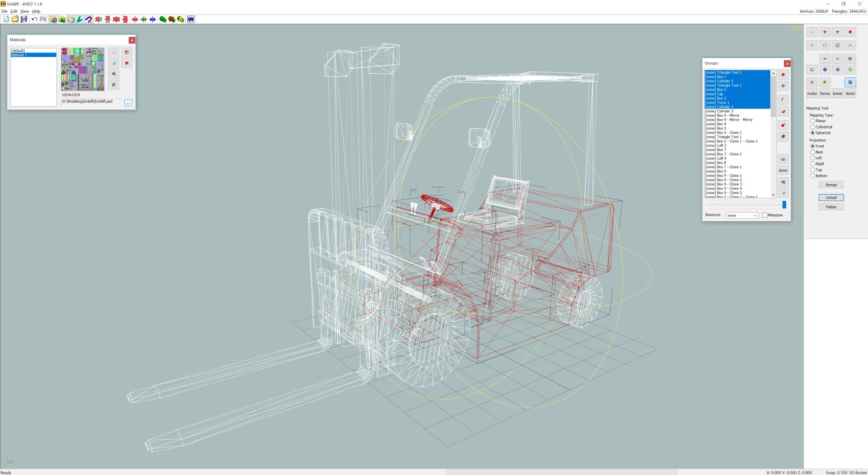Click the Undo arrow icon
868x475 pixels.
pyautogui.click(x=34, y=19)
